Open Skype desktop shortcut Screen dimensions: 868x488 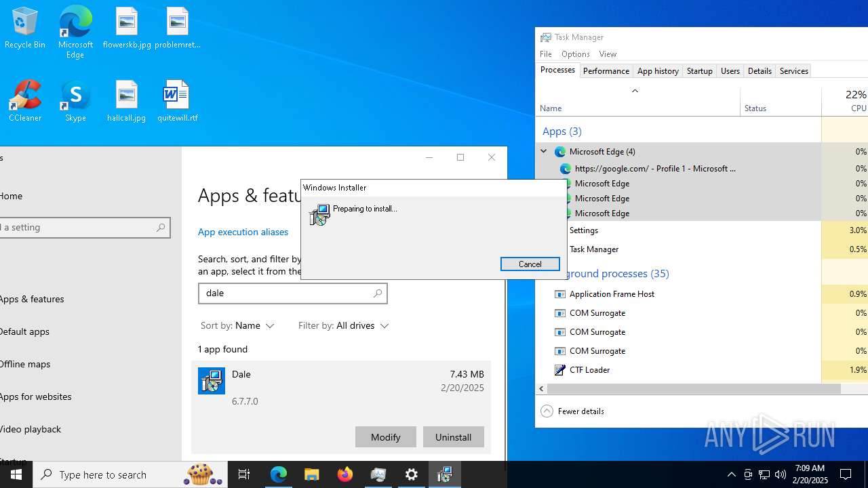tap(75, 101)
